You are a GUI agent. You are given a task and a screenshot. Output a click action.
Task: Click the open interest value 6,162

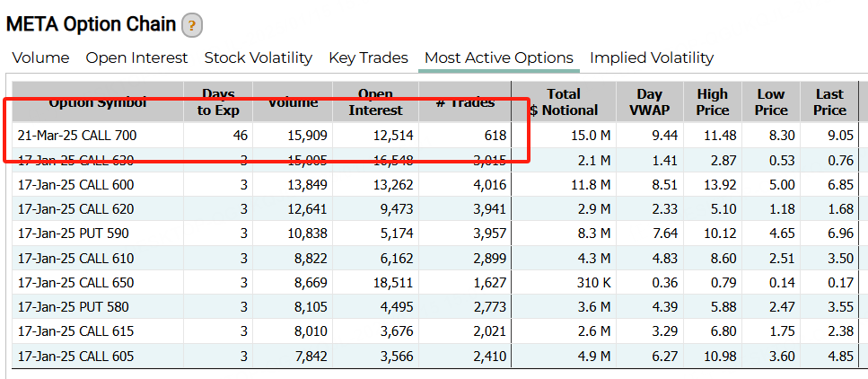[x=397, y=259]
